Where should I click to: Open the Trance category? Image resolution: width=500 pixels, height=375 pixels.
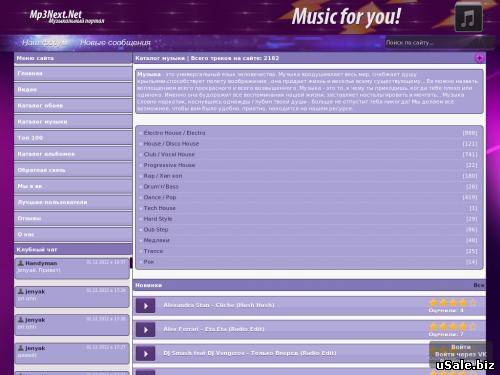pyautogui.click(x=153, y=251)
